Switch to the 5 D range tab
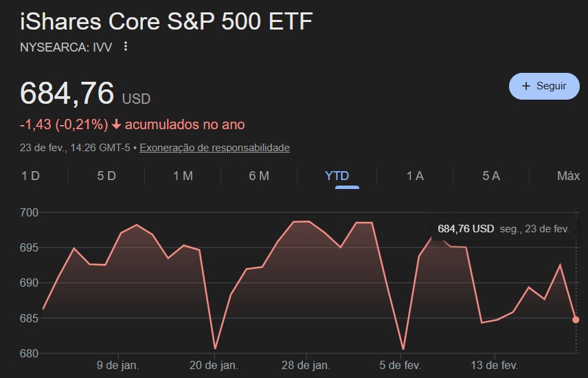588x378 pixels. [x=106, y=176]
